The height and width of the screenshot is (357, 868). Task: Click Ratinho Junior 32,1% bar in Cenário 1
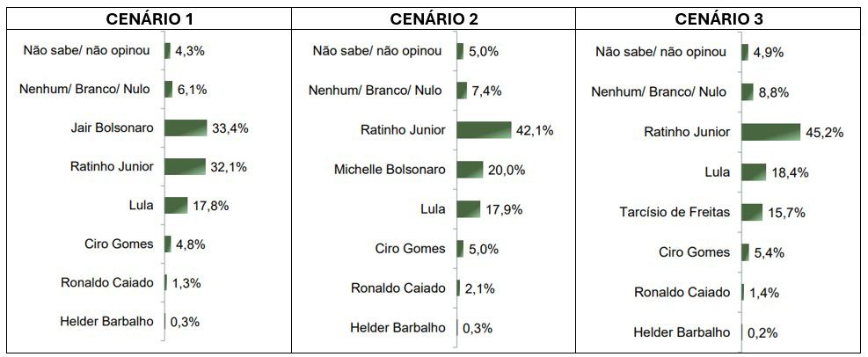(185, 166)
